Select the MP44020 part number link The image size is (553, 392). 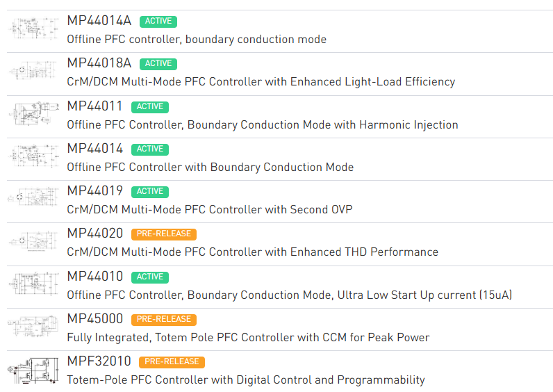click(94, 234)
